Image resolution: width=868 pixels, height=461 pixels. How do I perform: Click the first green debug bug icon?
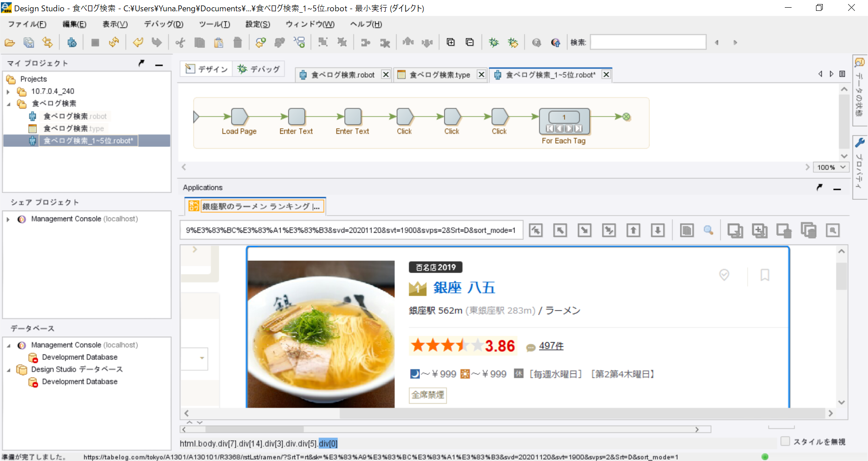[x=494, y=42]
